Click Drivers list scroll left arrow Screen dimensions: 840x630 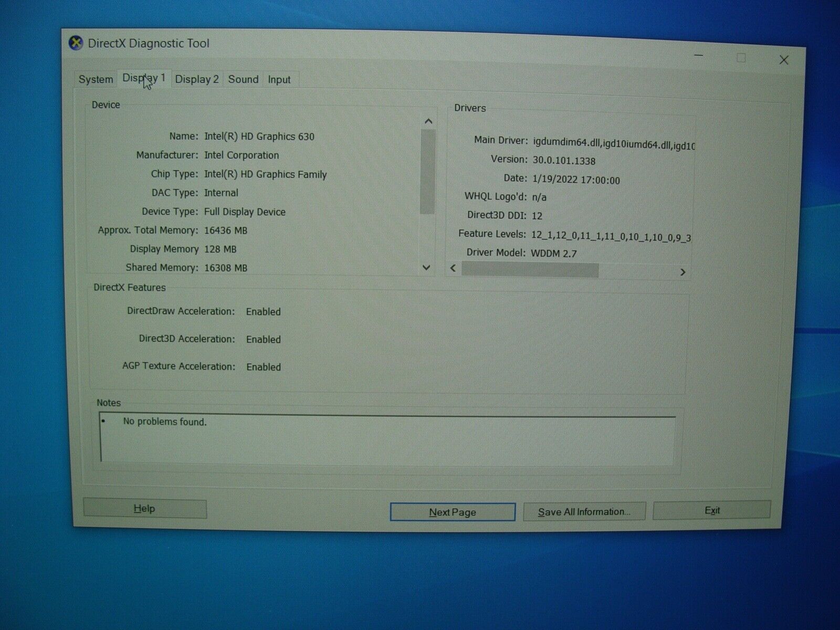(453, 268)
